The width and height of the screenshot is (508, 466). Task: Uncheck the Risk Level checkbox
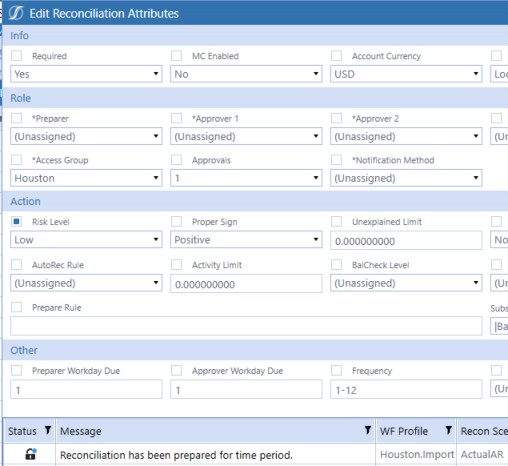tap(16, 221)
